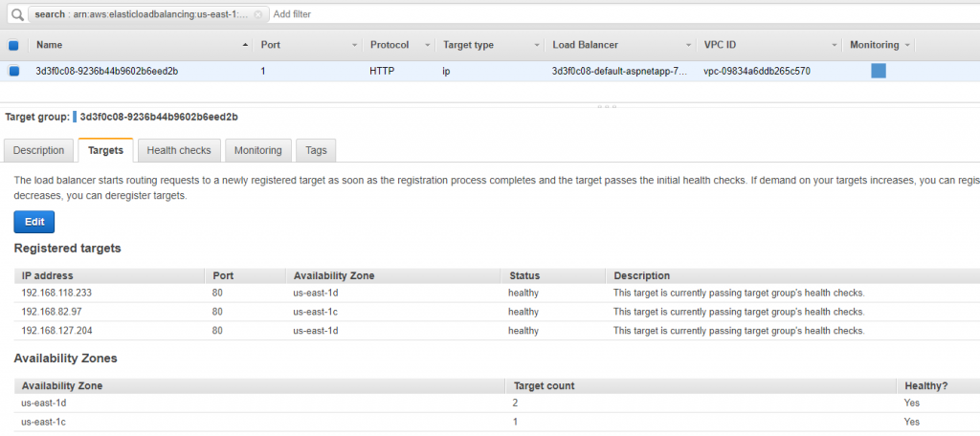Click the blue Edit button

pos(34,222)
